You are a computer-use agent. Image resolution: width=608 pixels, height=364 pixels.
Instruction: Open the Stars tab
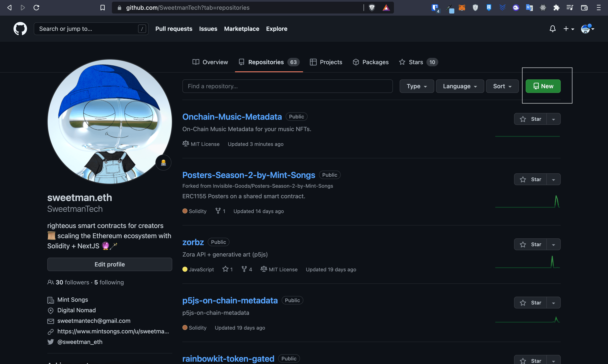point(418,62)
